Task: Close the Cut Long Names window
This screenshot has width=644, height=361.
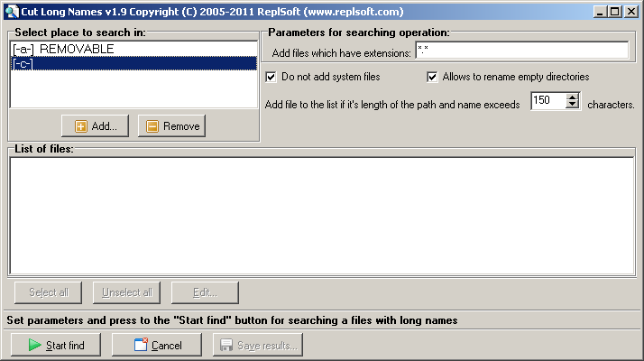Action: 631,11
